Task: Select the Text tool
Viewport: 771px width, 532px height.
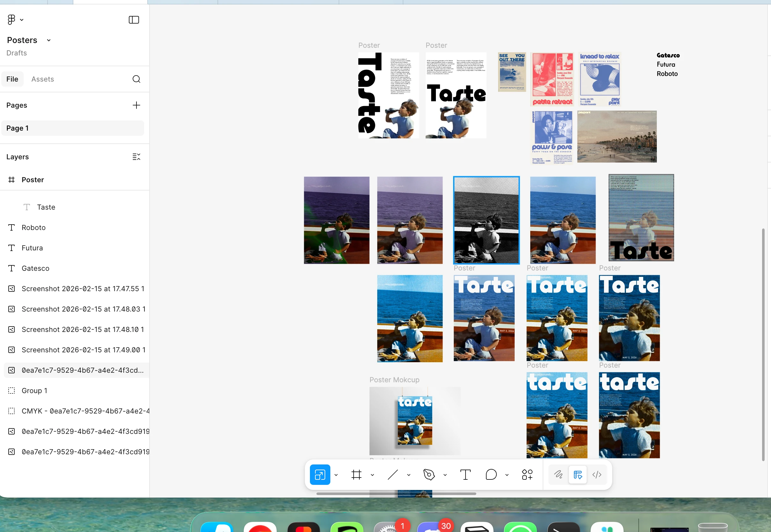Action: 466,475
